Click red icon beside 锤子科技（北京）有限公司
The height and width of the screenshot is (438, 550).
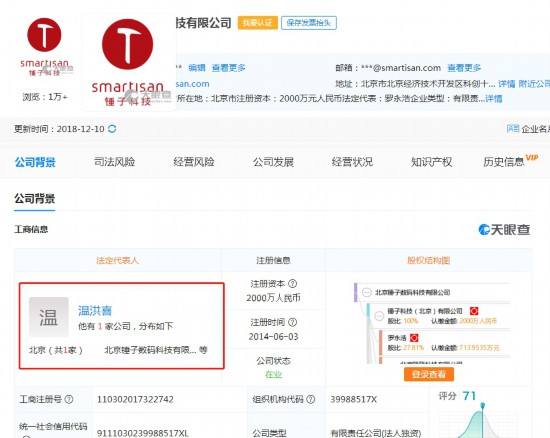coord(474,311)
